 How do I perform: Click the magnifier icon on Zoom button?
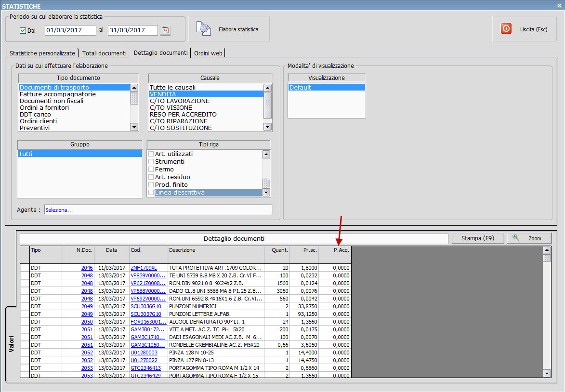516,237
